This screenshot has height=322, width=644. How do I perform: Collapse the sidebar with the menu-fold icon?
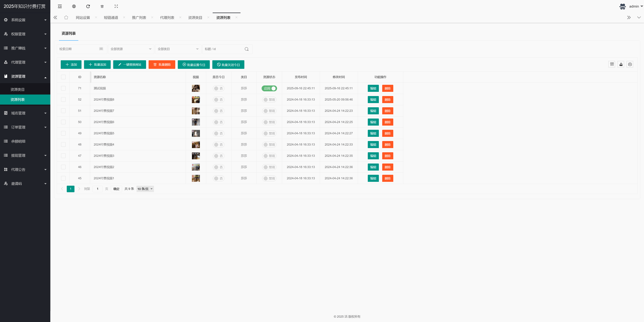point(60,6)
